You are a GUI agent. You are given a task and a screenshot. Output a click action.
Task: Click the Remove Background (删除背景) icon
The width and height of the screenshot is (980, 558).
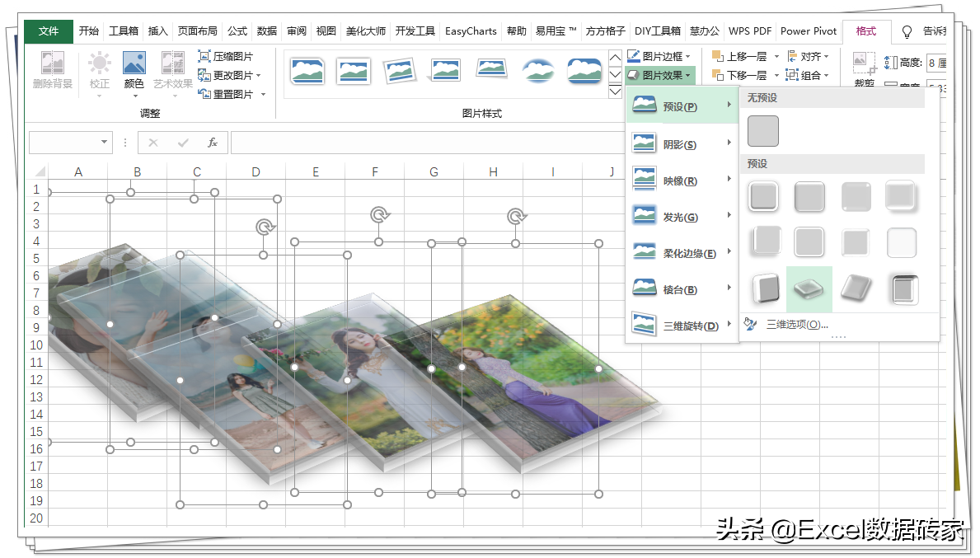(53, 69)
